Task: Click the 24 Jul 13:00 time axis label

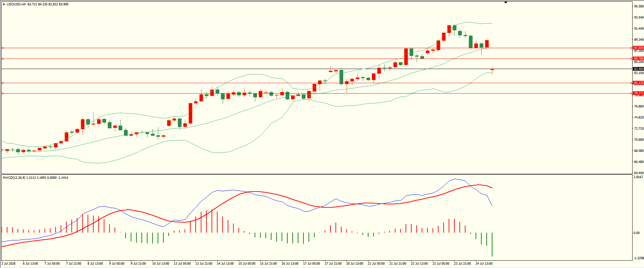Action: [x=484, y=264]
